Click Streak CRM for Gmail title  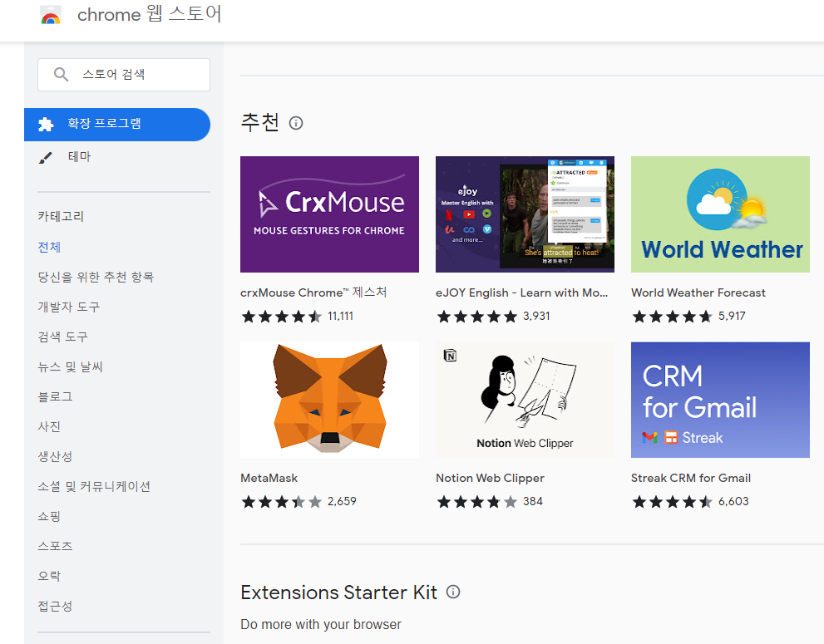click(691, 478)
